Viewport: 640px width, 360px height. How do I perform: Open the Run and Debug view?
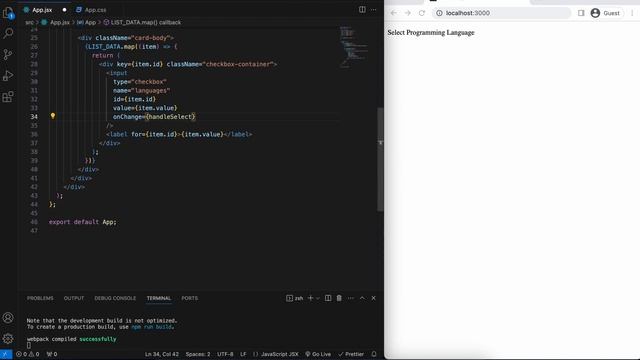point(8,76)
